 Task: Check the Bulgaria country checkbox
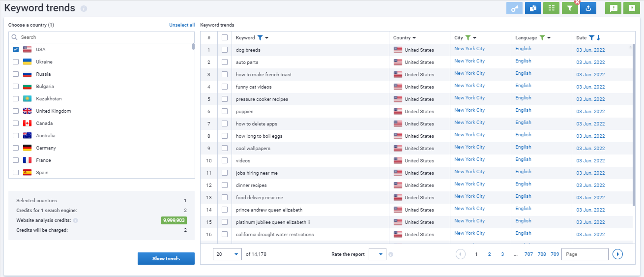[16, 87]
